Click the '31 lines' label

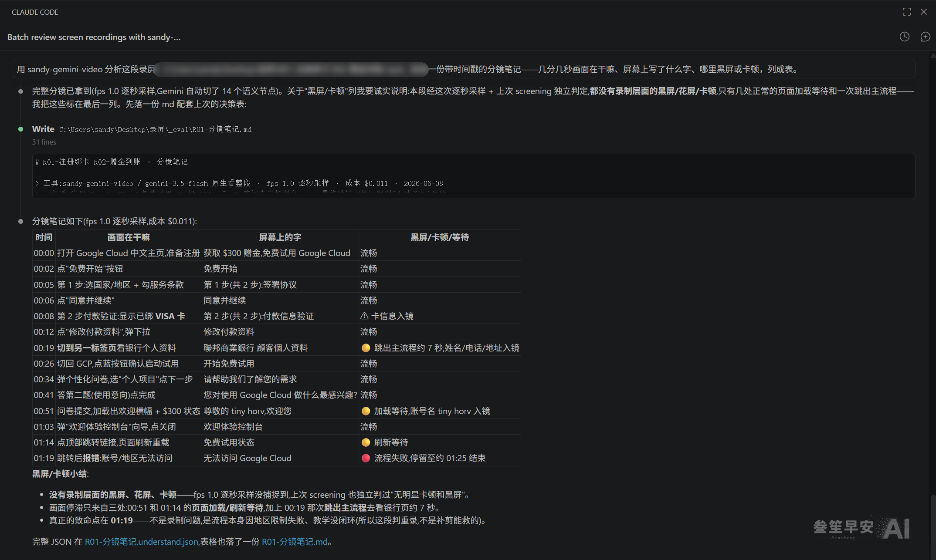coord(44,142)
